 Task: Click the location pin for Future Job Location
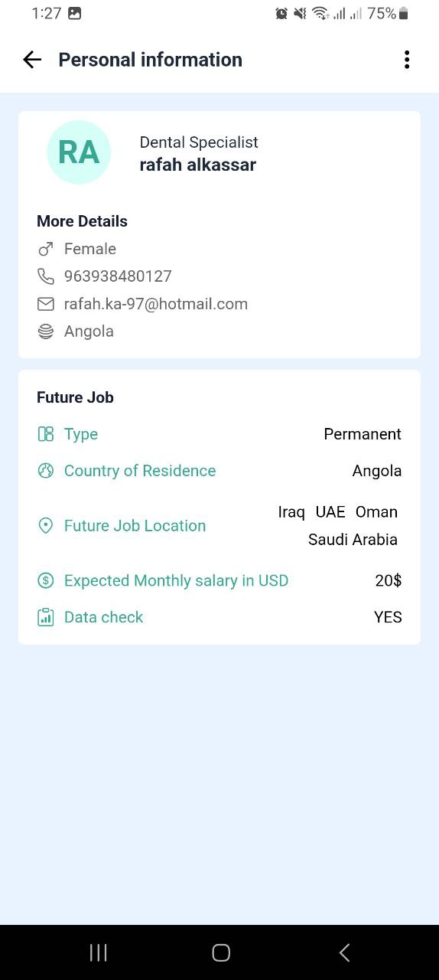[46, 526]
